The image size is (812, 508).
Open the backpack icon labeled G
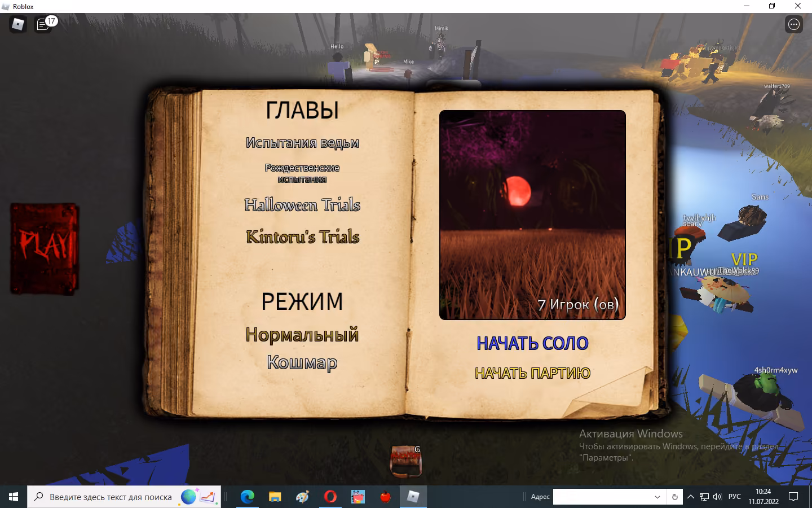(x=405, y=461)
